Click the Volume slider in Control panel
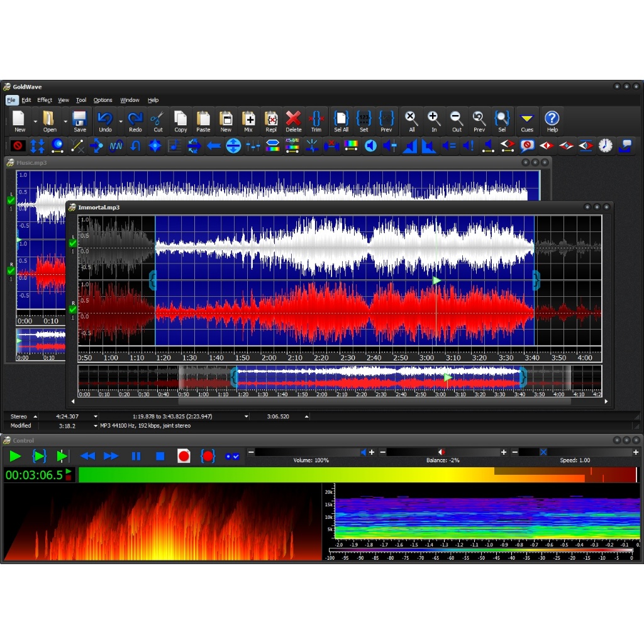This screenshot has height=644, width=644. tap(308, 452)
